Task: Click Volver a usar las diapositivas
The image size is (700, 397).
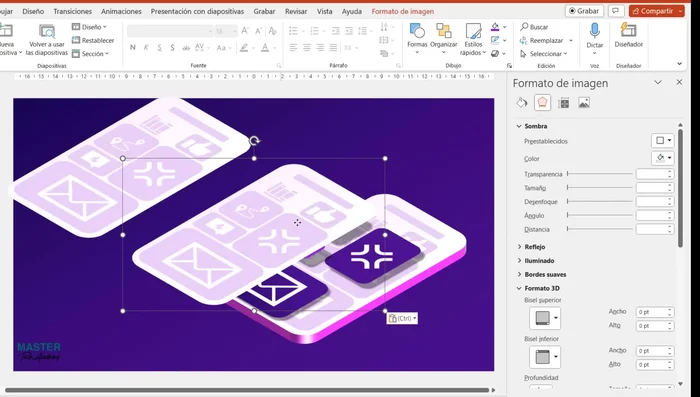Action: [x=47, y=39]
